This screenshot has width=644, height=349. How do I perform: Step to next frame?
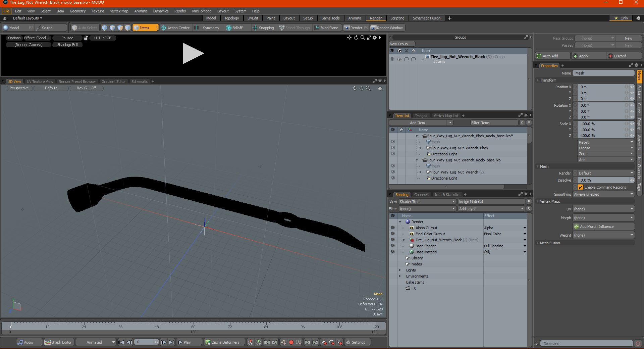pos(163,342)
